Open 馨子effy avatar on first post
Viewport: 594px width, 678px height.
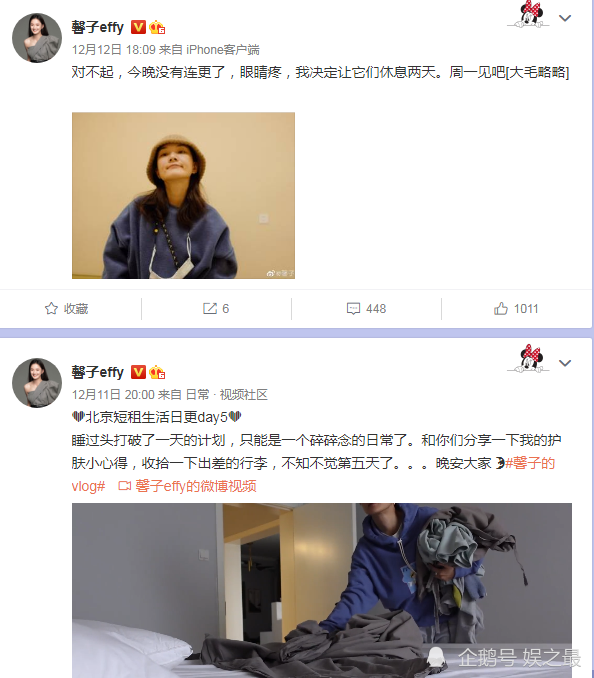pos(37,38)
